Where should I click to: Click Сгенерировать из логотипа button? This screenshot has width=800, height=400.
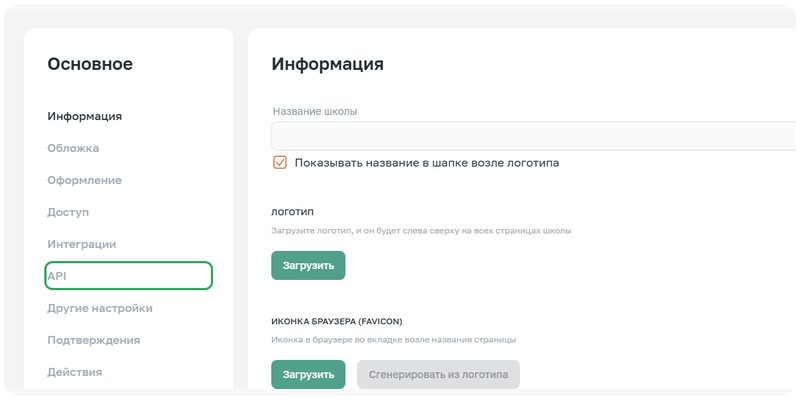click(x=438, y=375)
